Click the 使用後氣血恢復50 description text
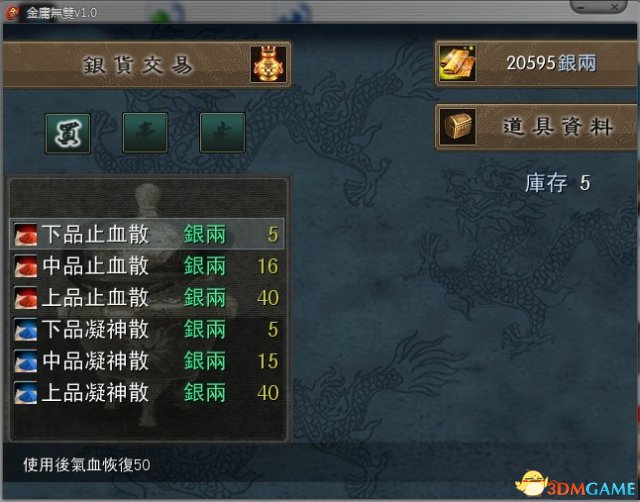This screenshot has width=640, height=502. click(x=87, y=465)
